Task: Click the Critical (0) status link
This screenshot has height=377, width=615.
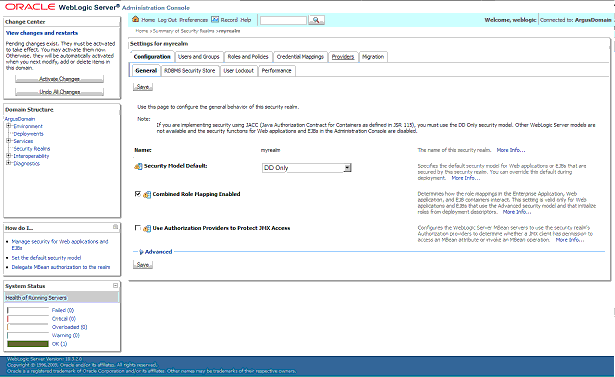Action: tap(64, 319)
